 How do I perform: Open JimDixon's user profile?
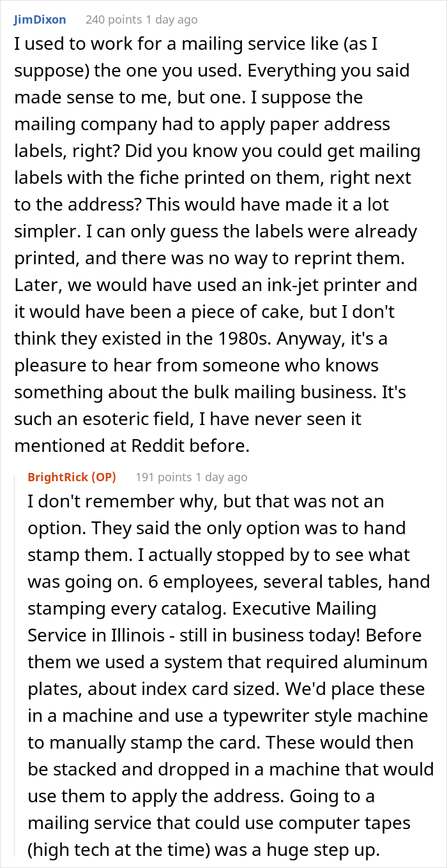click(40, 20)
